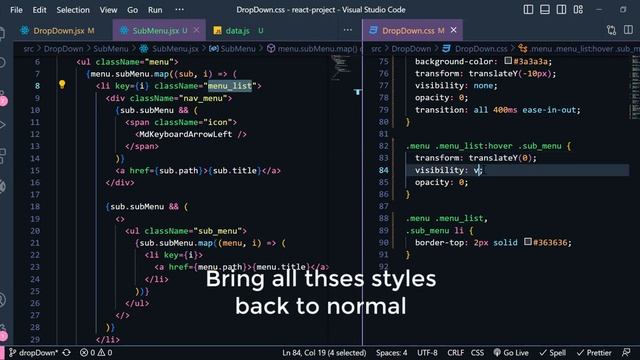Close the SubMenu.jsx tab
640x360 pixels.
[196, 30]
